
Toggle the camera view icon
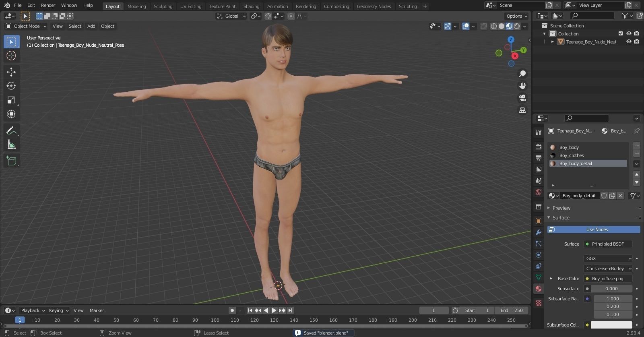(522, 98)
